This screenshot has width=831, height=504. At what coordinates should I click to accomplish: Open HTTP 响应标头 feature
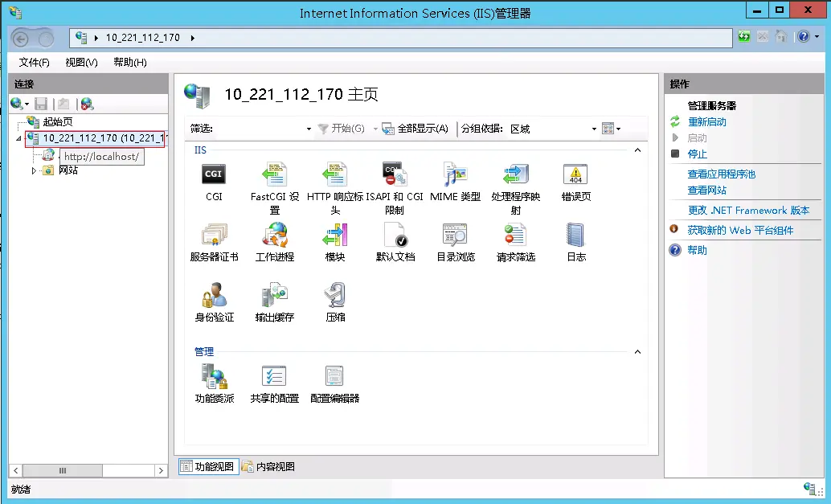[x=335, y=189]
